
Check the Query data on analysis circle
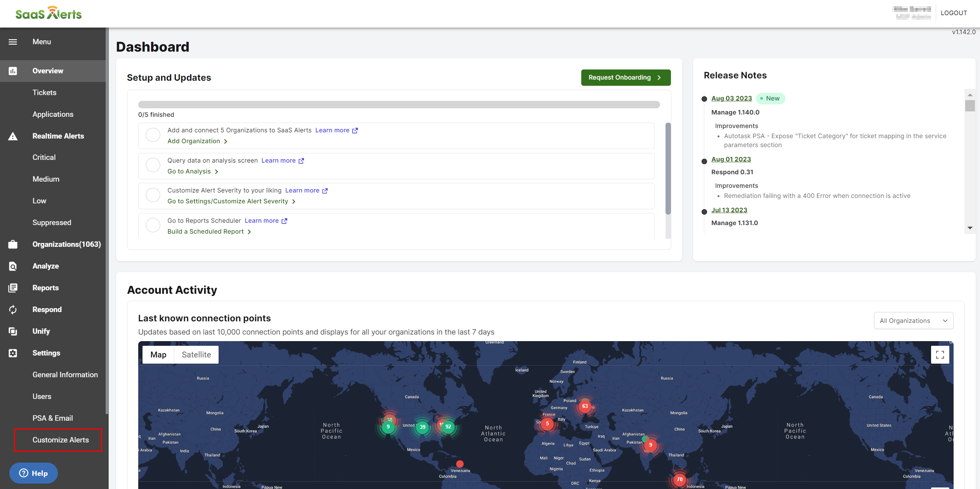(153, 165)
